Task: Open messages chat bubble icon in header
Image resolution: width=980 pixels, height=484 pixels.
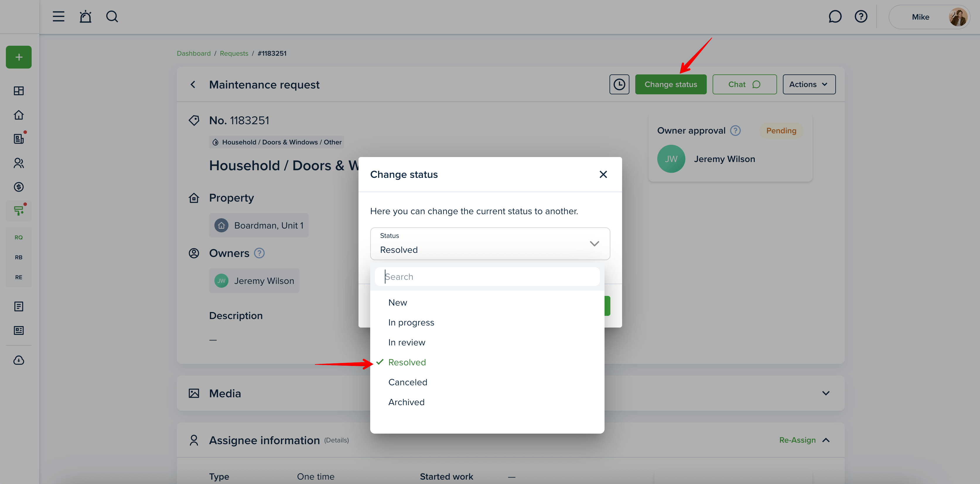Action: [835, 17]
